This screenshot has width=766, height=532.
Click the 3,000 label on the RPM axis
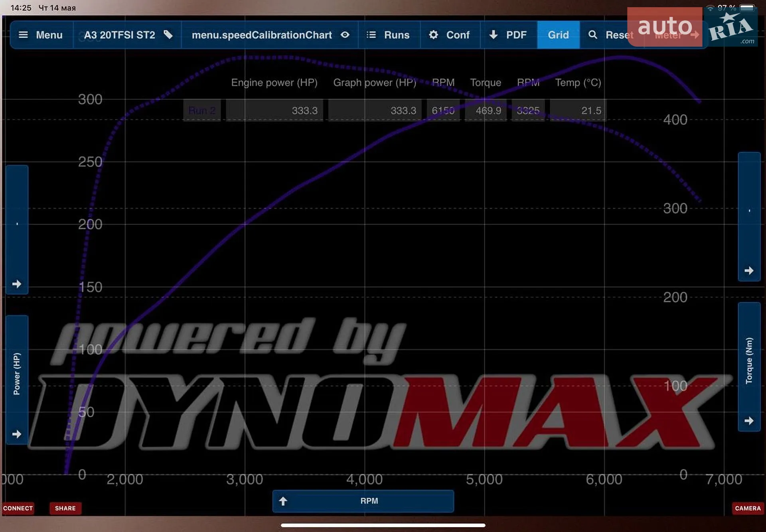(245, 479)
